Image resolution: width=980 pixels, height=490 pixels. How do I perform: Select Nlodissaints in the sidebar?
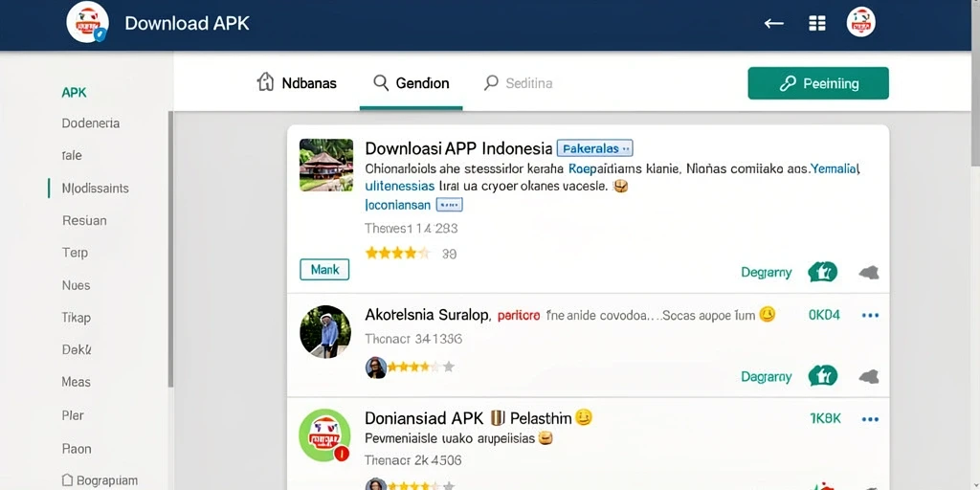point(95,189)
